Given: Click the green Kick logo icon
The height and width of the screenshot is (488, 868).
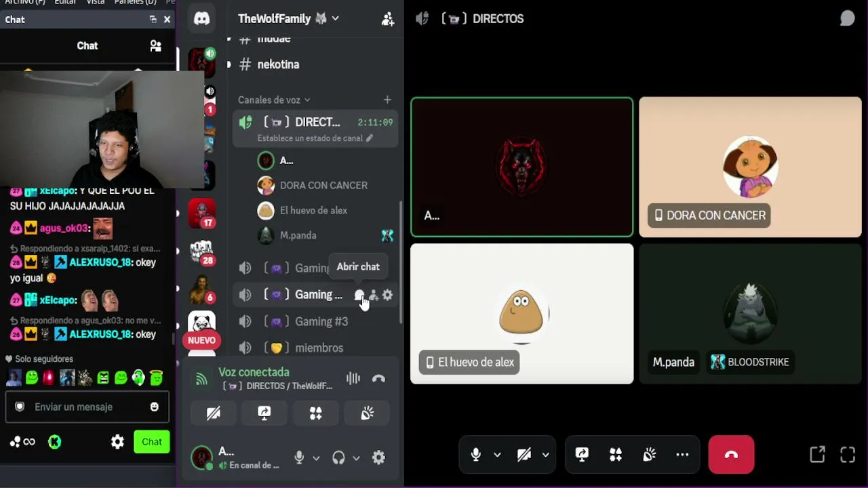Looking at the screenshot, I should tap(55, 442).
